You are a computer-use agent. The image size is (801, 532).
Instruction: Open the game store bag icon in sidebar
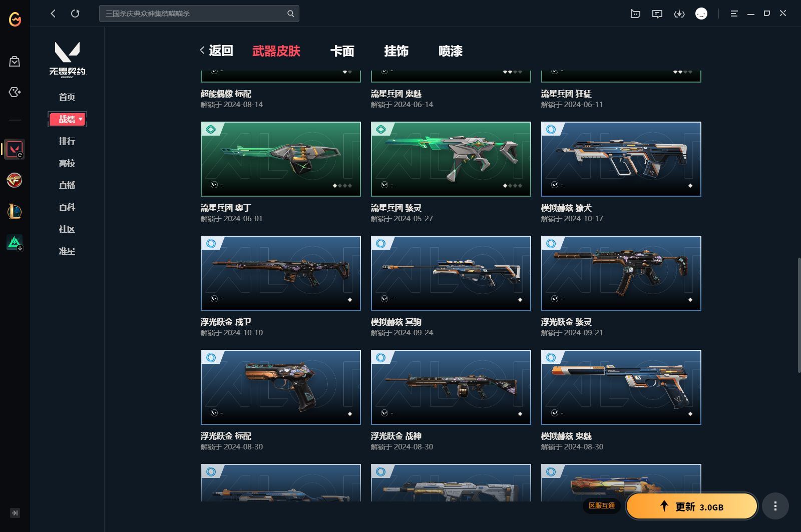click(15, 61)
